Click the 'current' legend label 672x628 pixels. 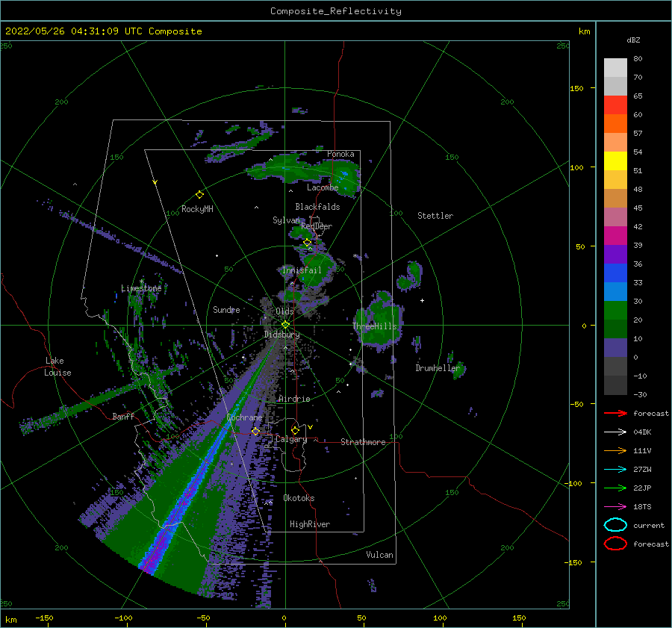(649, 525)
